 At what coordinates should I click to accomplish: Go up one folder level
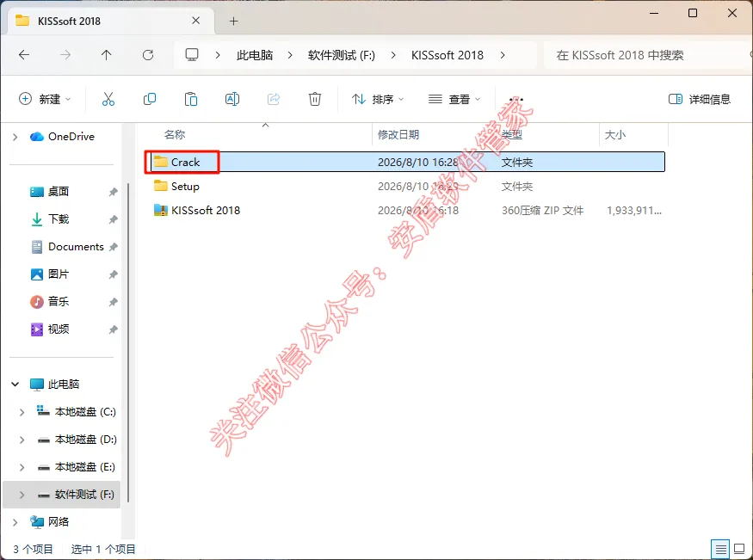pyautogui.click(x=107, y=55)
